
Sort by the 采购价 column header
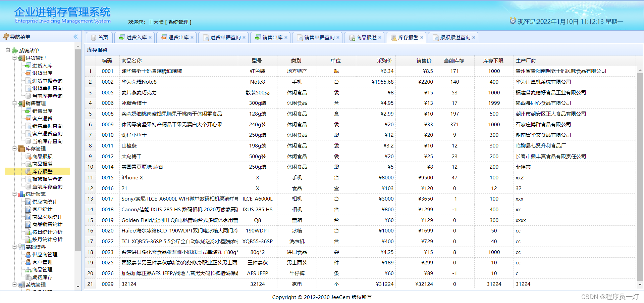pos(376,60)
